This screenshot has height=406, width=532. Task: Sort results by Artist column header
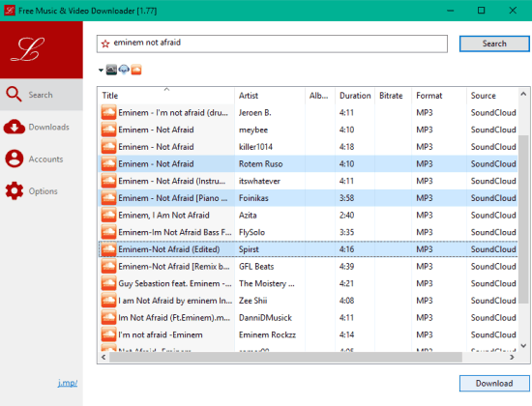tap(270, 96)
